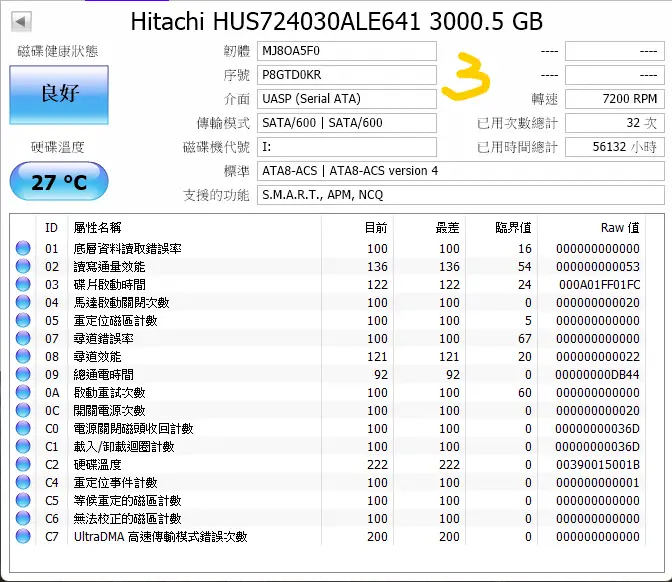
Task: Click the status orb for attribute C2
Action: click(23, 464)
